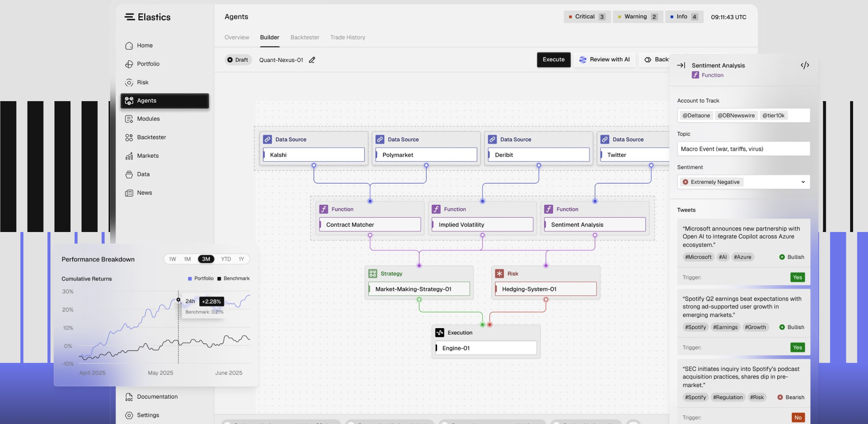Image resolution: width=868 pixels, height=424 pixels.
Task: Select the YTD time range option
Action: point(226,259)
